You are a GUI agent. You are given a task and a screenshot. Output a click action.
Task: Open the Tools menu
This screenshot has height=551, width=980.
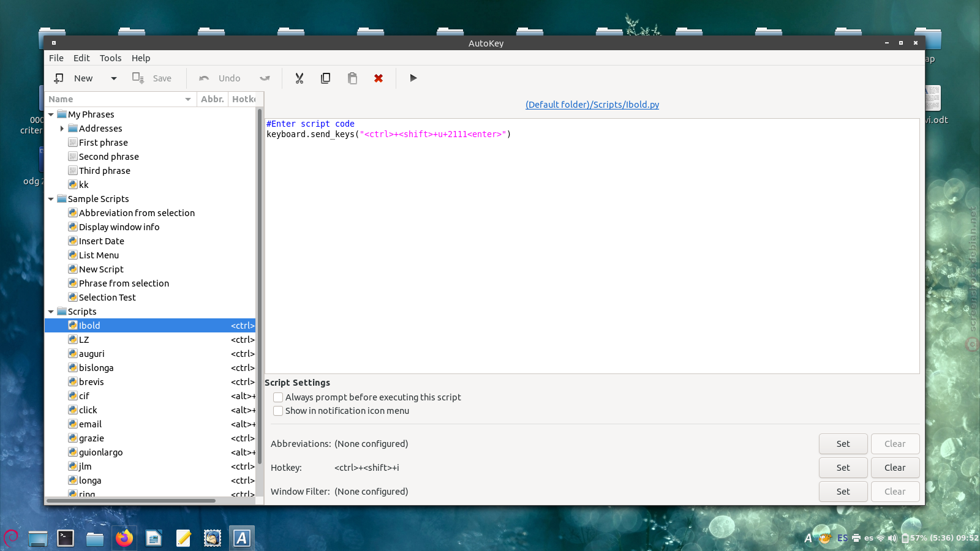tap(111, 58)
